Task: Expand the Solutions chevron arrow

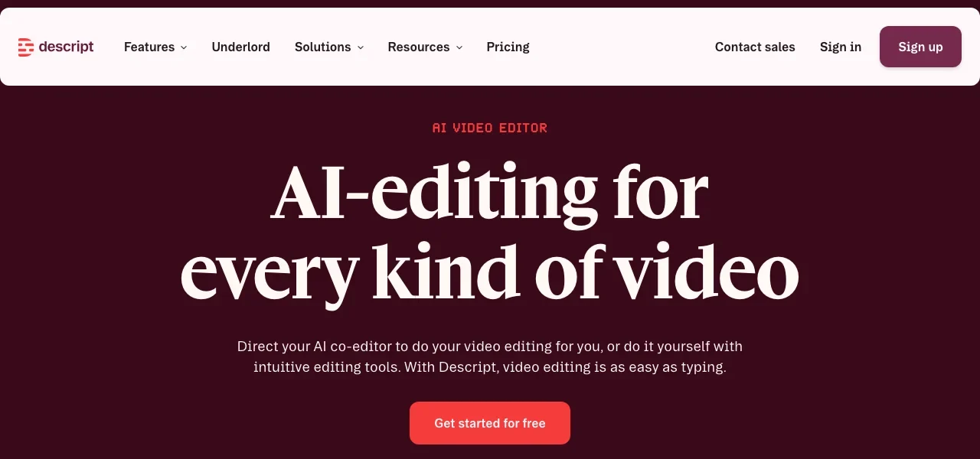Action: (x=361, y=47)
